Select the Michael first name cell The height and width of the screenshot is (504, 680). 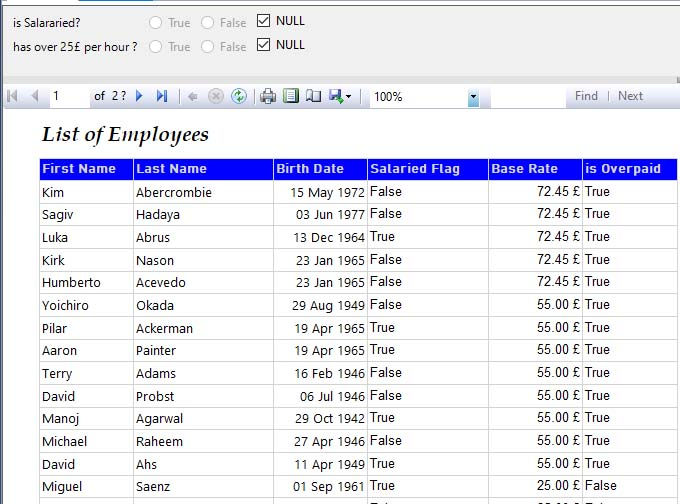tap(86, 442)
